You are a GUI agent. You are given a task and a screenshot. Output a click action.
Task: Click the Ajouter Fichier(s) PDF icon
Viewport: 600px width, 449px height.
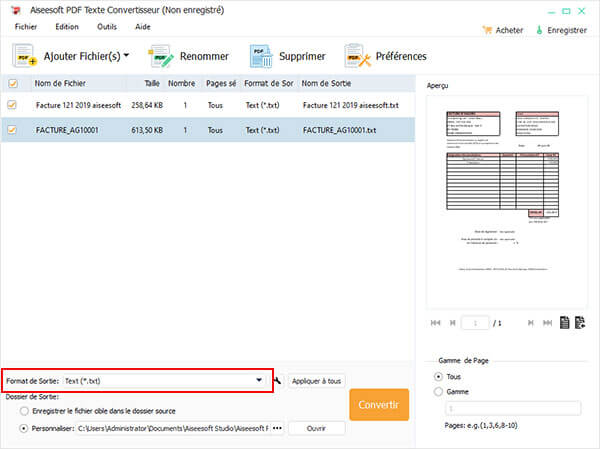pos(23,57)
